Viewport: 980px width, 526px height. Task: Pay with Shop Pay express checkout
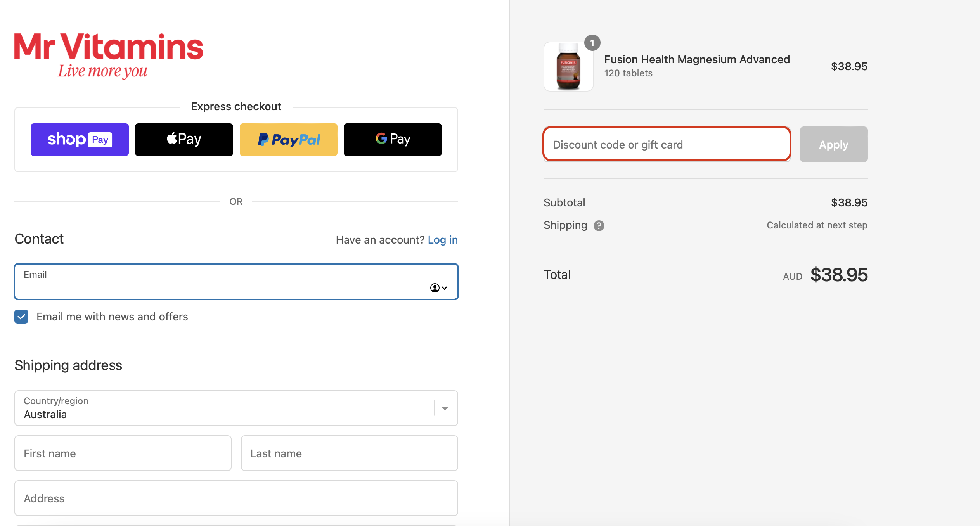(x=79, y=139)
